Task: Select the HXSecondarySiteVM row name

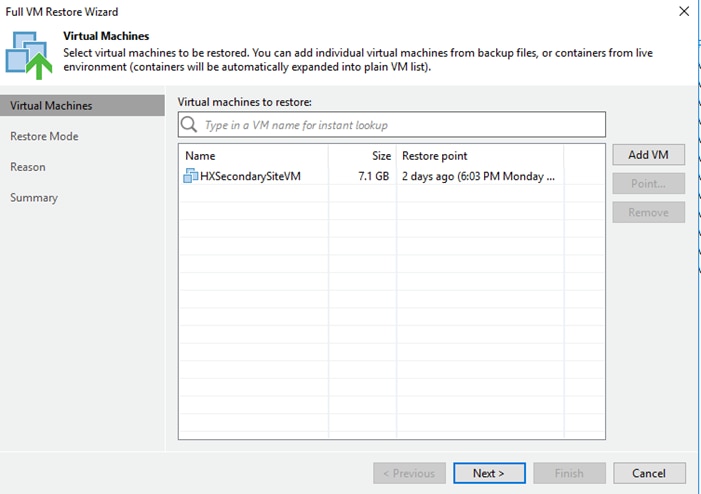Action: [x=250, y=176]
